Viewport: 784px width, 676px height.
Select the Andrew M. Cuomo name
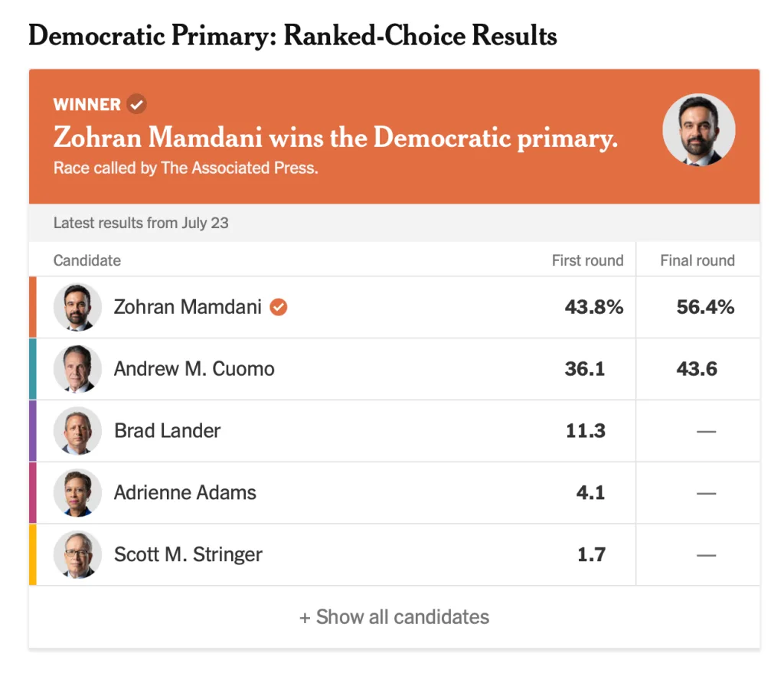click(194, 369)
